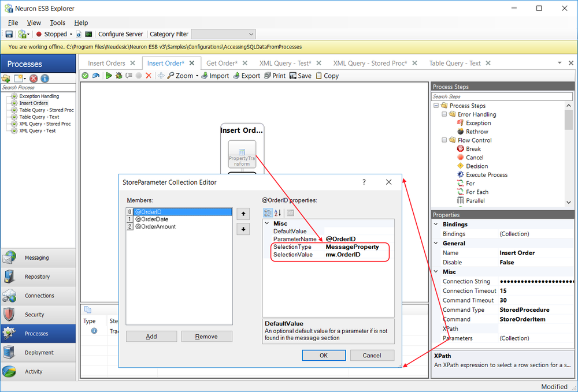Collapse the General section in Properties
This screenshot has height=392, width=578.
(436, 243)
